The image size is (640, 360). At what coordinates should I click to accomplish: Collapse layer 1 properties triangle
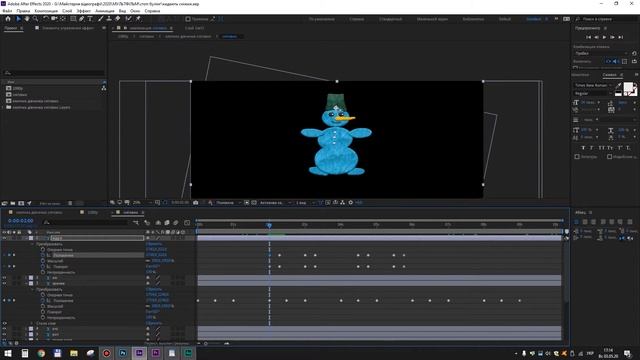[26, 238]
